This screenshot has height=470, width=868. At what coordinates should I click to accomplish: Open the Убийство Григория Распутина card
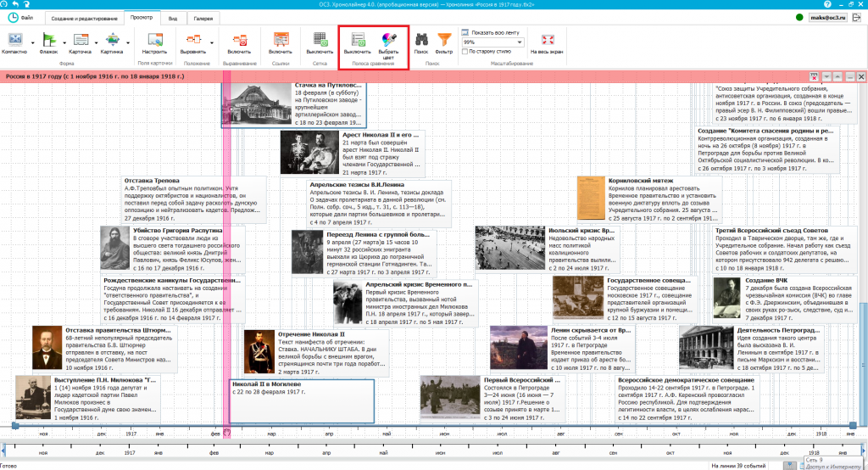pyautogui.click(x=171, y=249)
